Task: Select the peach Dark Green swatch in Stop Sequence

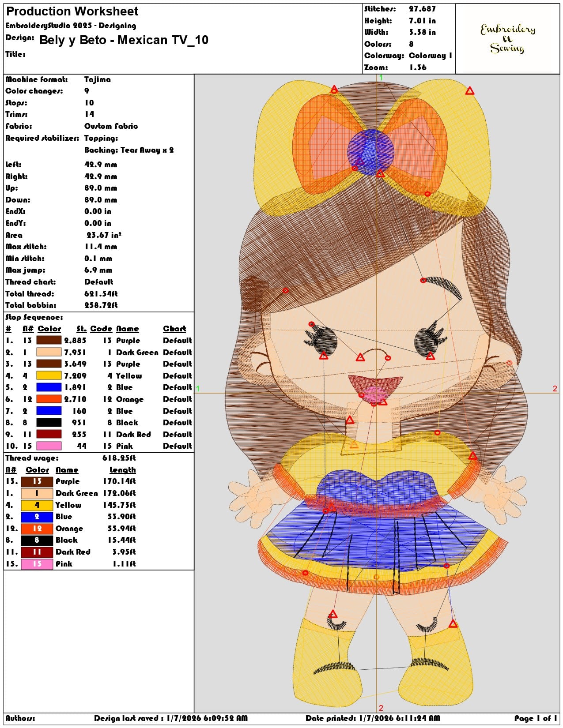Action: [49, 352]
